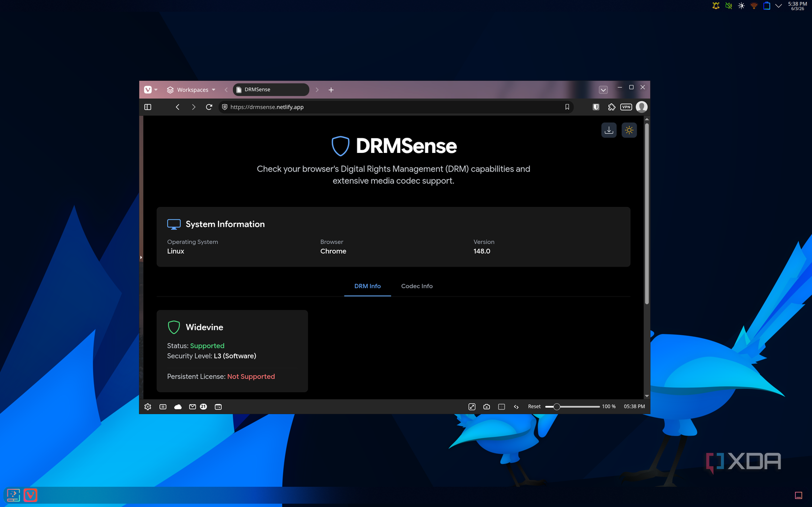
Task: Open a new tab with plus button
Action: (x=331, y=89)
